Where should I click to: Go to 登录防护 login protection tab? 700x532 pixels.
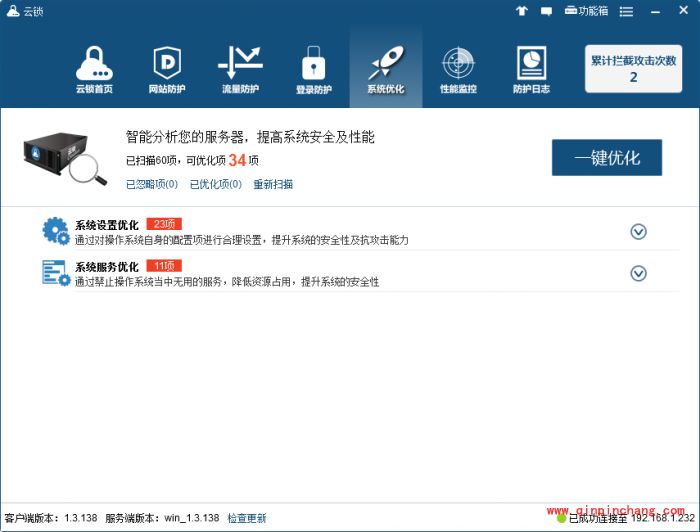click(313, 70)
